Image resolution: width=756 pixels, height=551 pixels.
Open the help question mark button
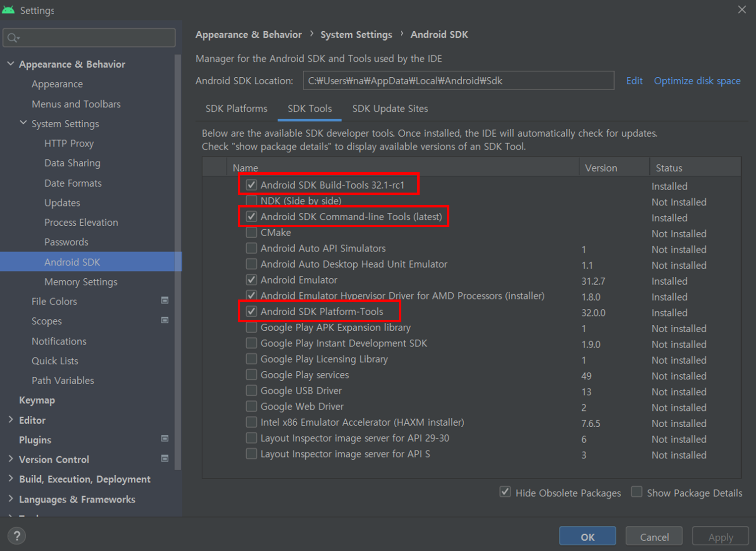click(17, 536)
